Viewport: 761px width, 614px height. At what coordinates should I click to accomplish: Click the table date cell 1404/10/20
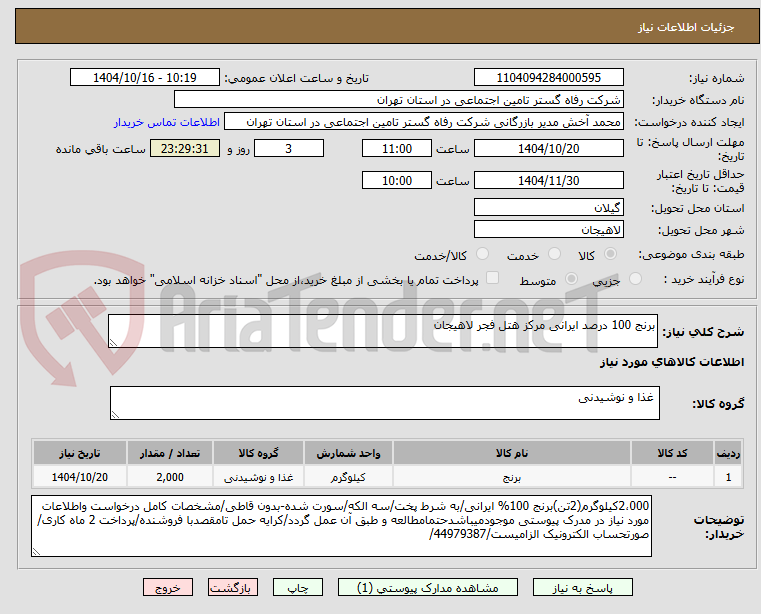80,477
